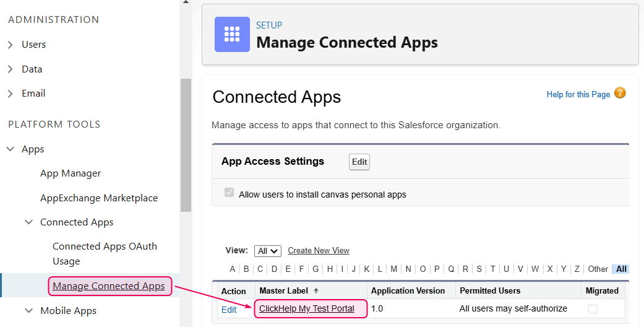Expand the Data section chevron
The image size is (644, 327).
[x=11, y=69]
